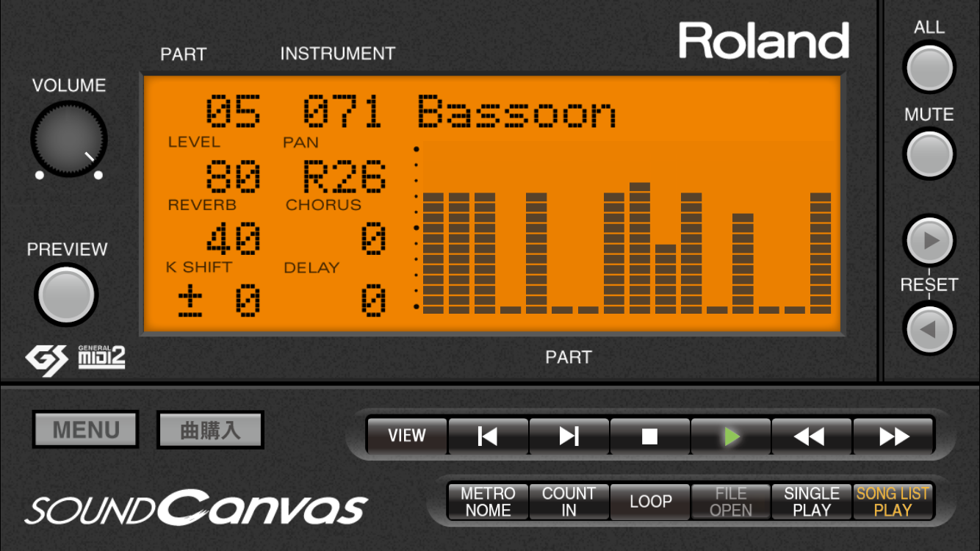The width and height of the screenshot is (980, 551).
Task: Tap the last part level meter bar
Action: pyautogui.click(x=821, y=253)
